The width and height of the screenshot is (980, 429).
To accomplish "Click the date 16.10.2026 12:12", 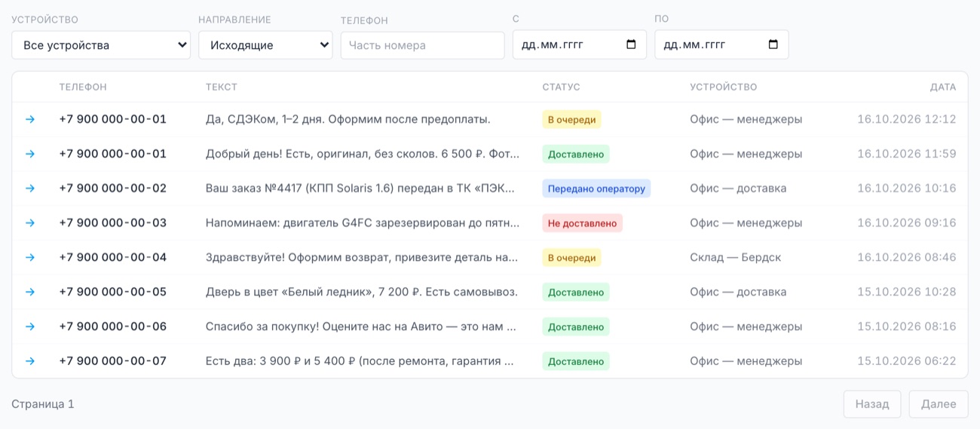I will [x=907, y=119].
